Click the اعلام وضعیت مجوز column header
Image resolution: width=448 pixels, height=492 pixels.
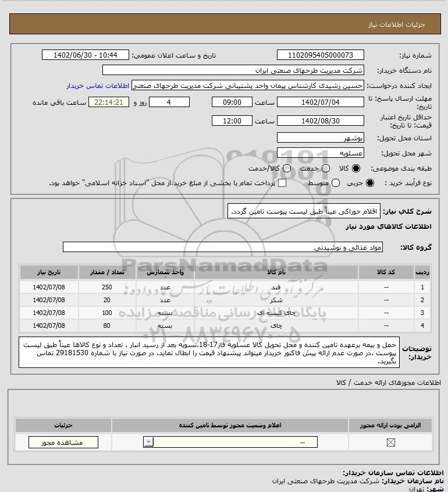(x=230, y=425)
